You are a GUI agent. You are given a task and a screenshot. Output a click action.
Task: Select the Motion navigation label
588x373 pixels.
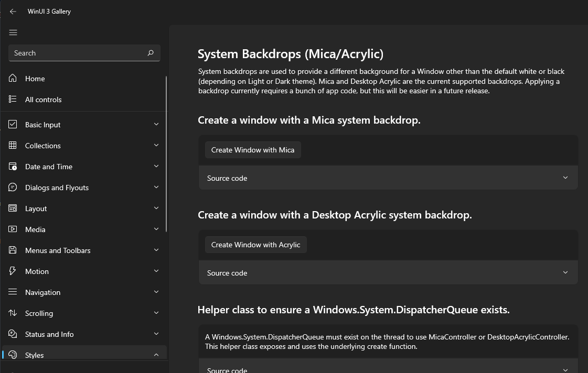click(x=37, y=271)
